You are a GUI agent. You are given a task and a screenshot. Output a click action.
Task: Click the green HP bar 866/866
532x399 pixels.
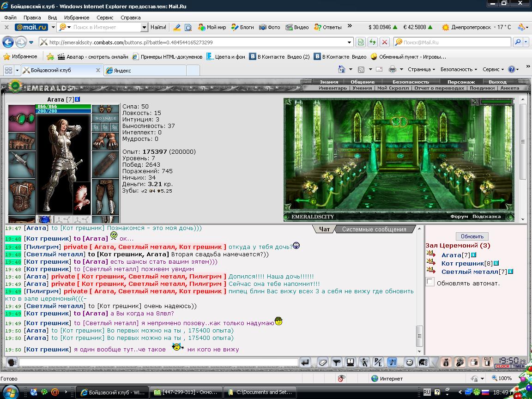pos(63,107)
